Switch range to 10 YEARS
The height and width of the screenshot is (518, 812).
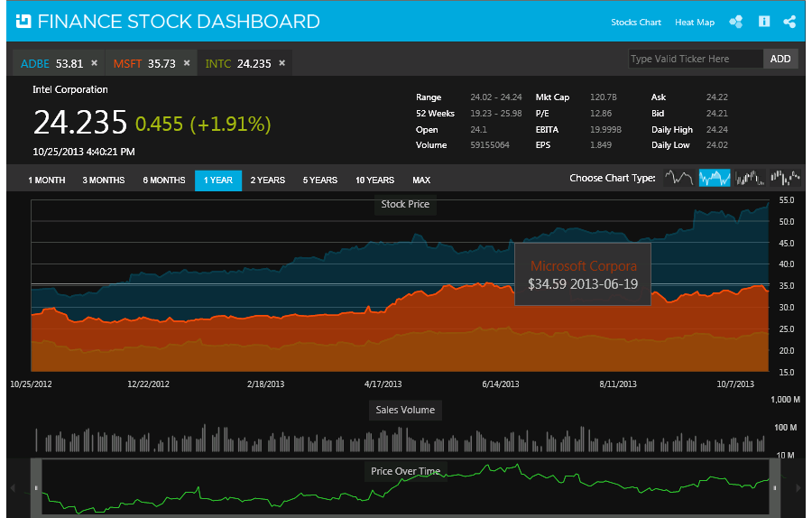tap(375, 180)
